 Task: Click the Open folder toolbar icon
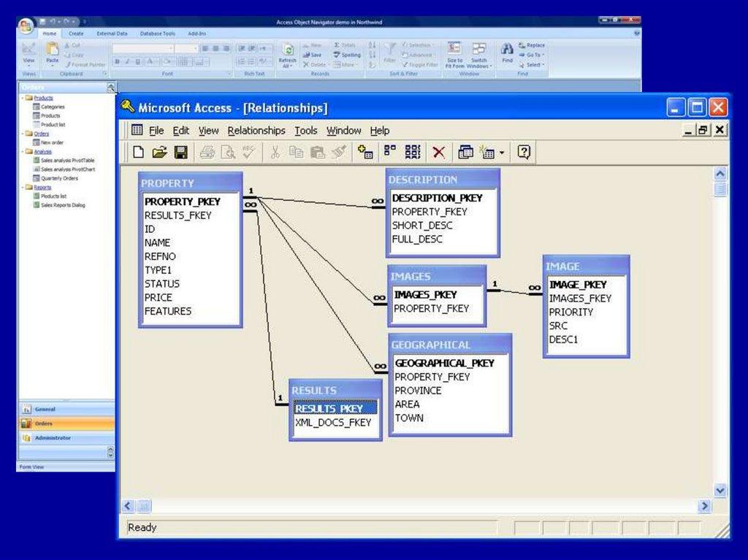click(159, 152)
